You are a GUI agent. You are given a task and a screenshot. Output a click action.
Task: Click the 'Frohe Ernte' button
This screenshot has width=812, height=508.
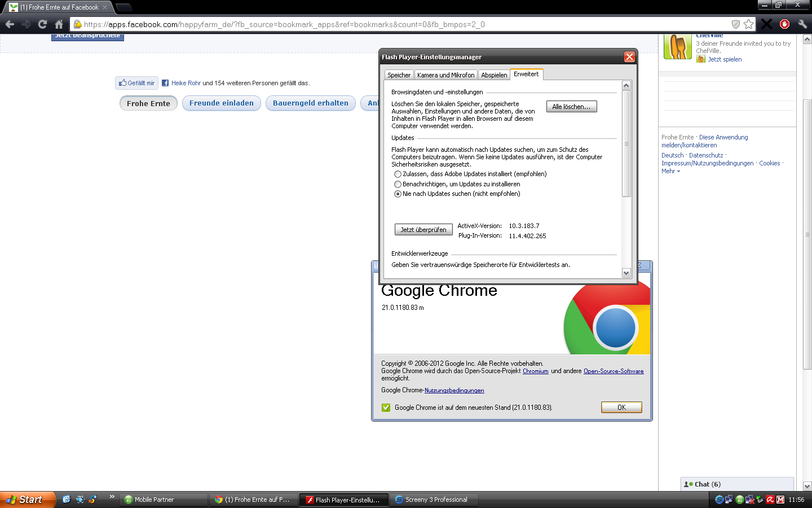tap(148, 103)
